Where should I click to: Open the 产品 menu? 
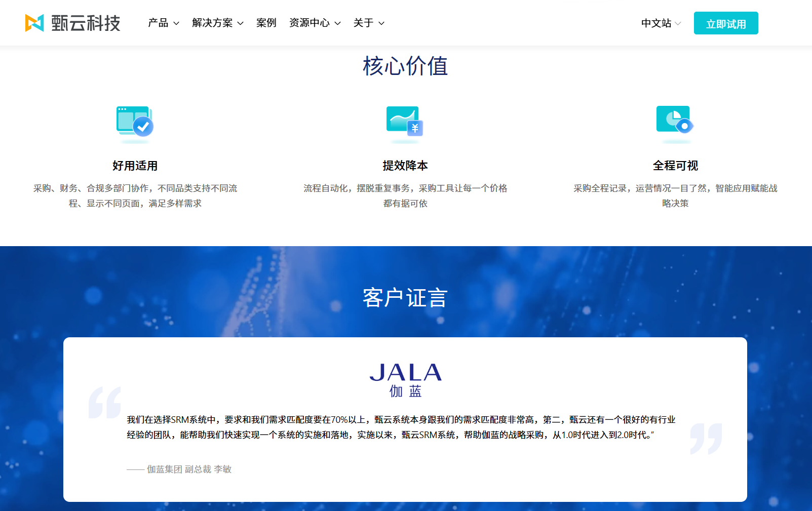click(164, 23)
